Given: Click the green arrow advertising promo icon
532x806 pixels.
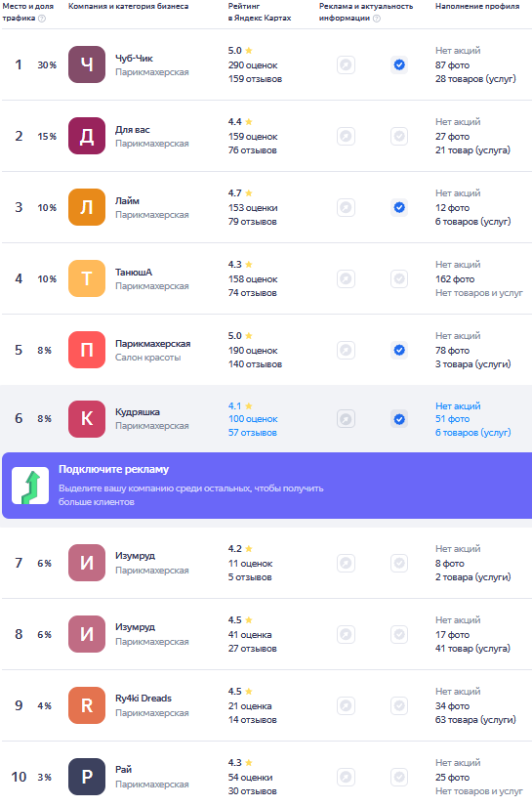Looking at the screenshot, I should 30,486.
